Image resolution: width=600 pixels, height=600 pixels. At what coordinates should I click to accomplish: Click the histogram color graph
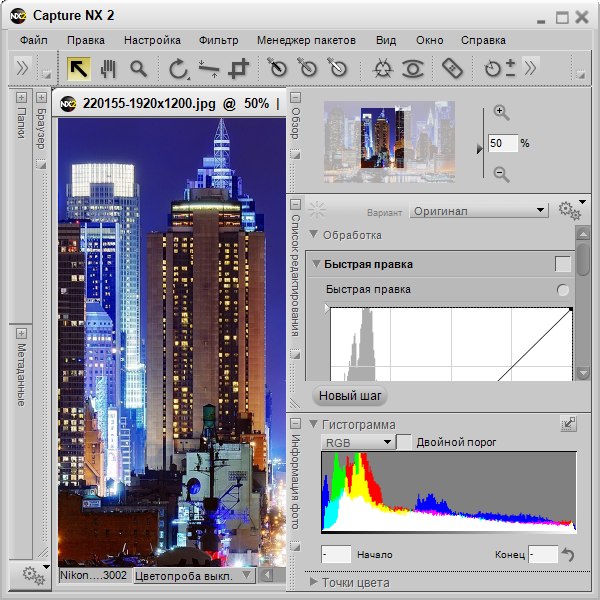coord(449,492)
